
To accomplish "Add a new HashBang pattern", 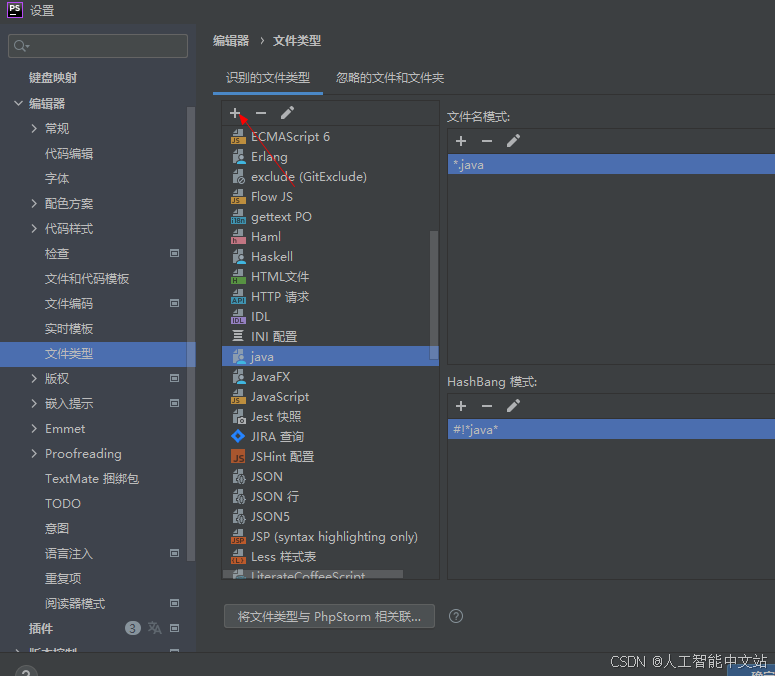I will [x=461, y=406].
